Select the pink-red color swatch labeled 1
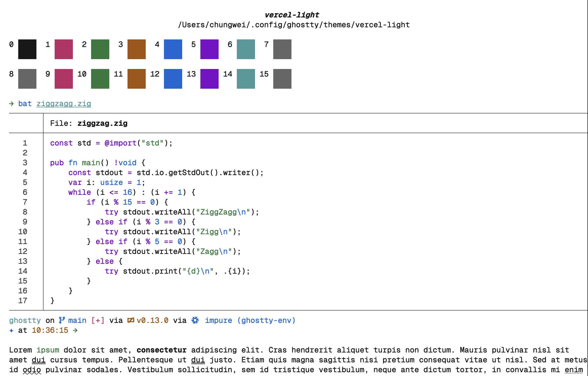Viewport: 588px width, 376px height. click(64, 49)
